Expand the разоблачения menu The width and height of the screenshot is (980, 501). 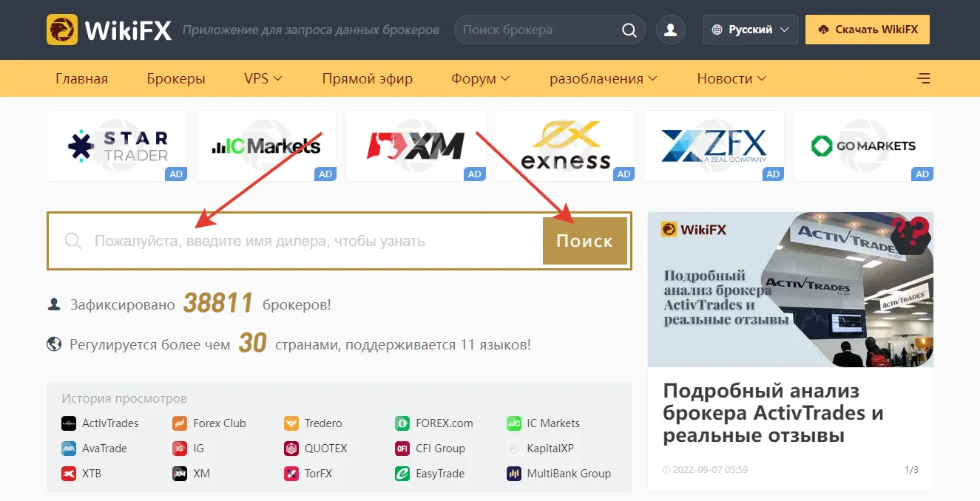click(x=603, y=78)
